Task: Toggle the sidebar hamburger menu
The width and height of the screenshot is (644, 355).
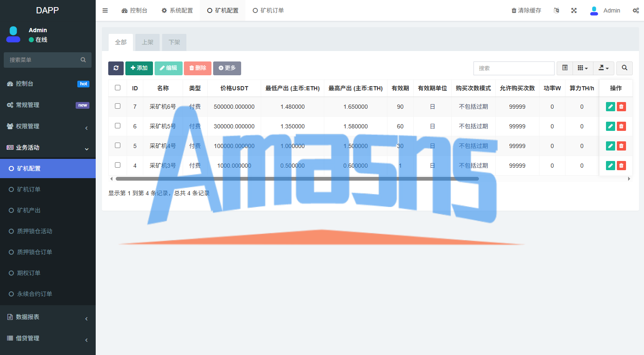Action: pyautogui.click(x=105, y=10)
